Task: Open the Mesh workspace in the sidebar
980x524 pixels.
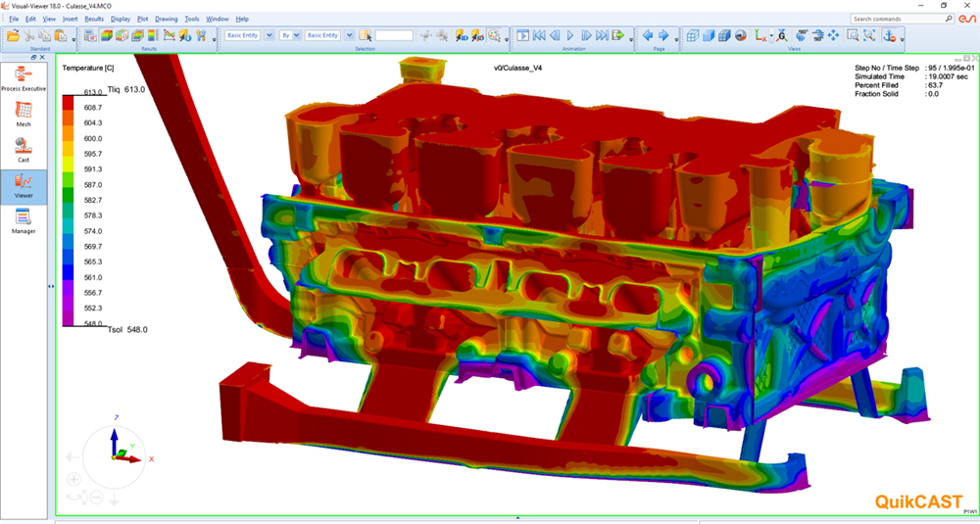Action: point(24,114)
